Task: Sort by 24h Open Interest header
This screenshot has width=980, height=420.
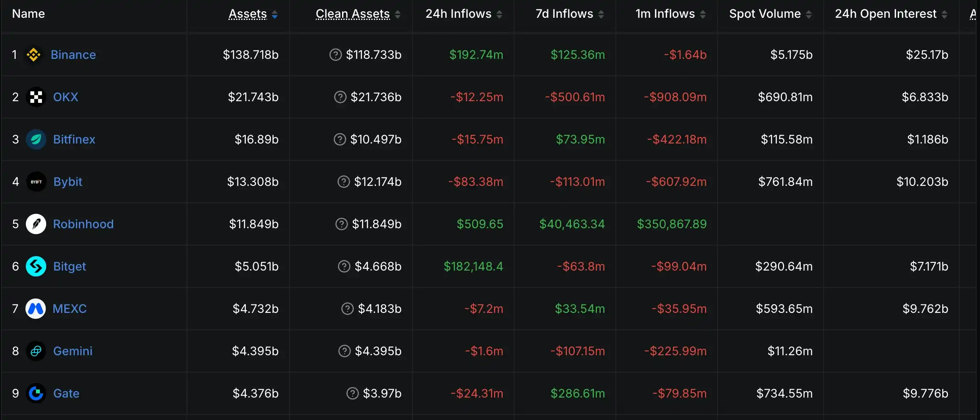Action: click(891, 14)
